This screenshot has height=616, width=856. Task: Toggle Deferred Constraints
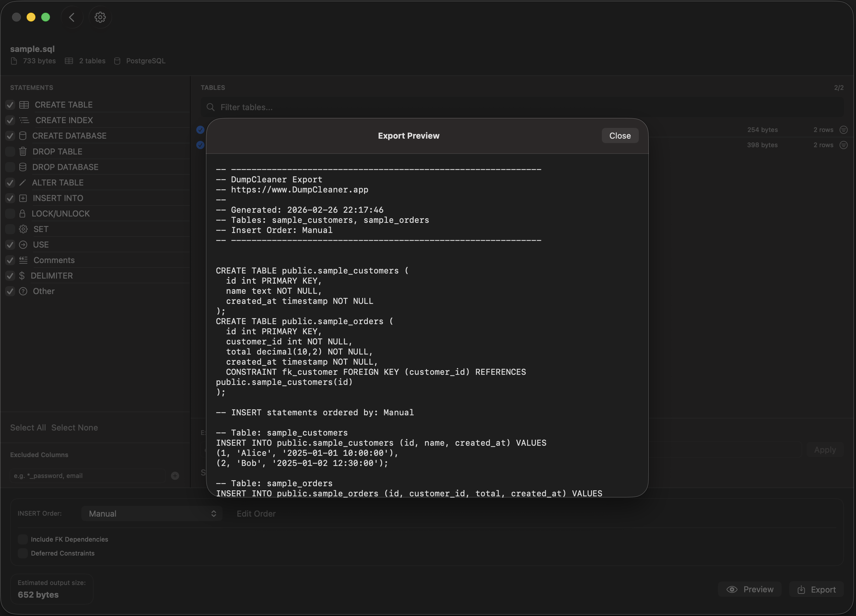click(x=23, y=553)
